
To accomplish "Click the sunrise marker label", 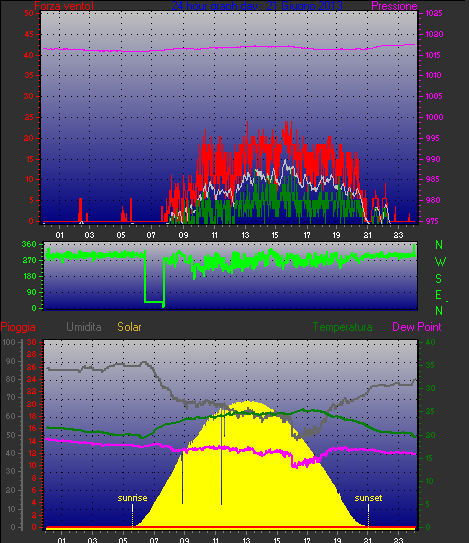I will click(132, 498).
